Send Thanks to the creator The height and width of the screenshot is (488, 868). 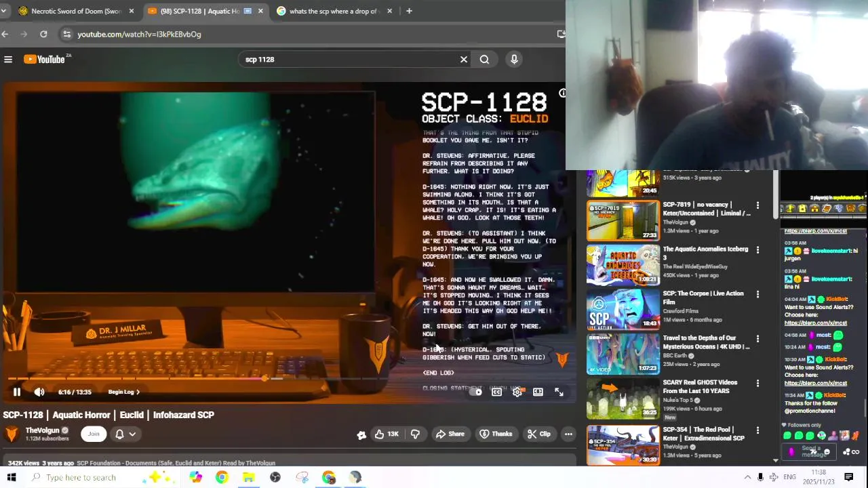[x=496, y=434]
